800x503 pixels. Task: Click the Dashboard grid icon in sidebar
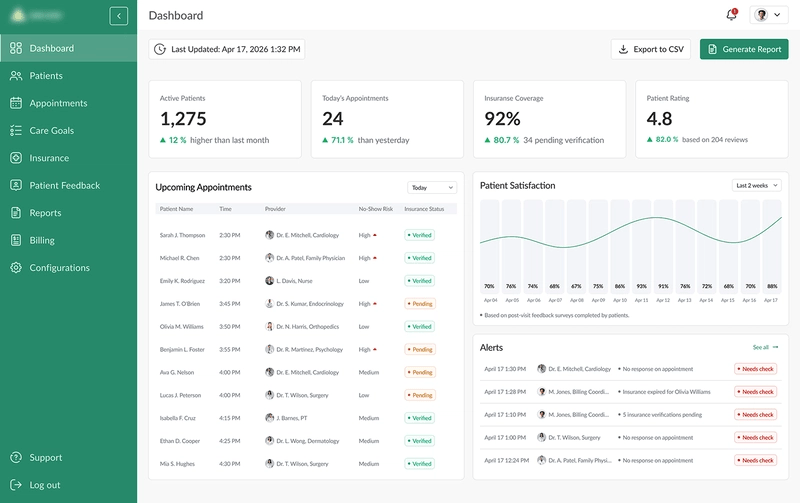point(16,48)
